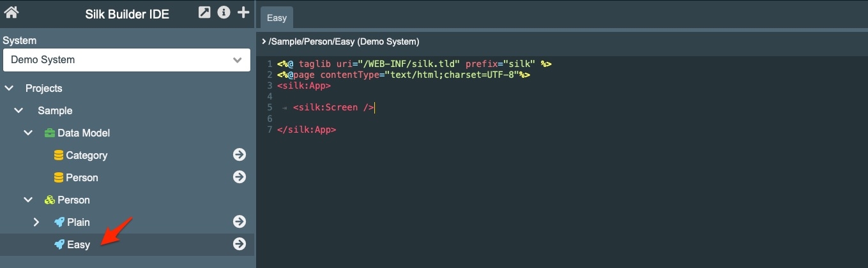Click the external link edit icon
868x268 pixels.
[x=204, y=13]
